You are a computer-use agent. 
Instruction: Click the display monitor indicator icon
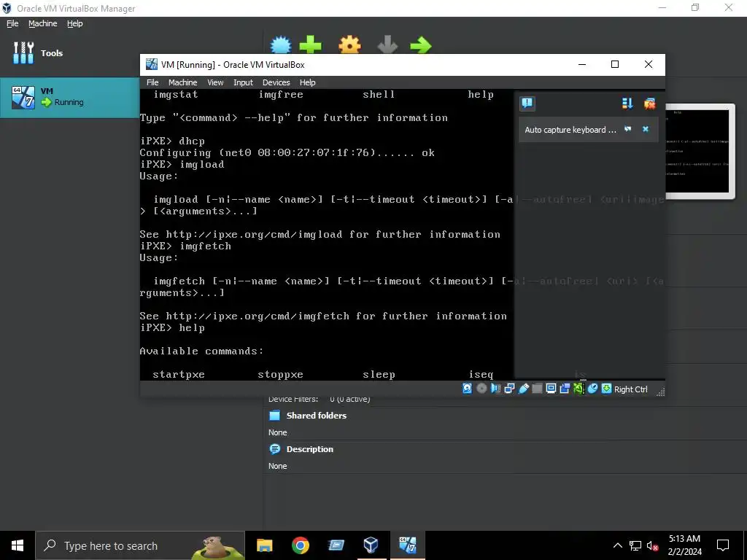pos(551,389)
